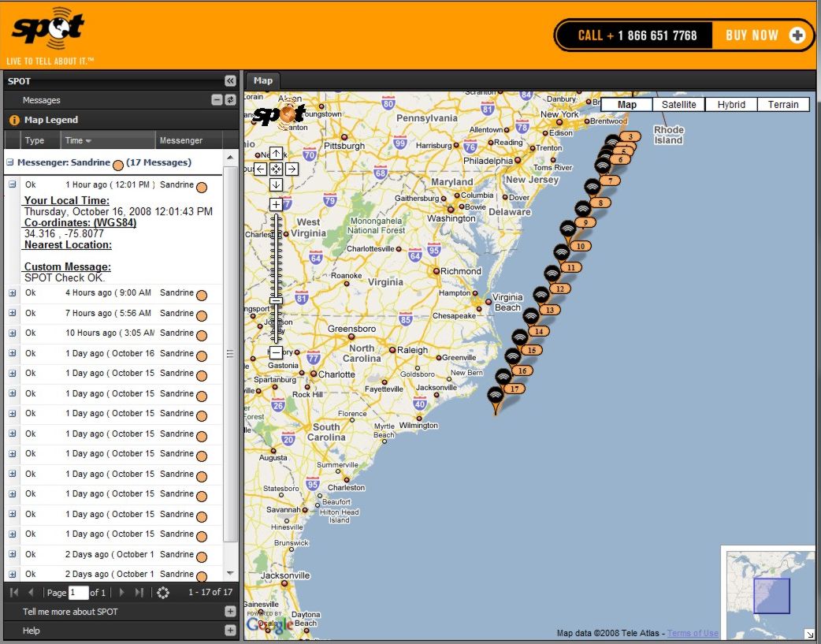Switch to the Map tab
The width and height of the screenshot is (821, 644).
[263, 80]
